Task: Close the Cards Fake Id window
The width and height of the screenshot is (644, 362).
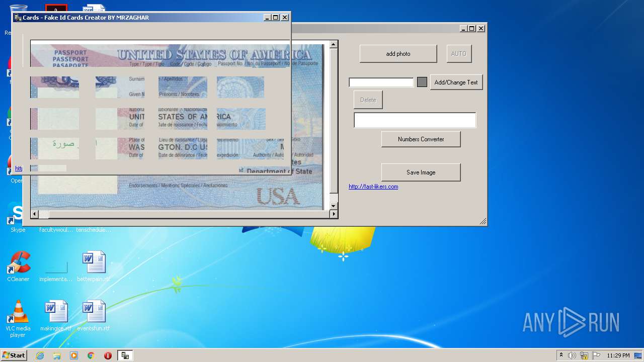Action: (x=285, y=18)
